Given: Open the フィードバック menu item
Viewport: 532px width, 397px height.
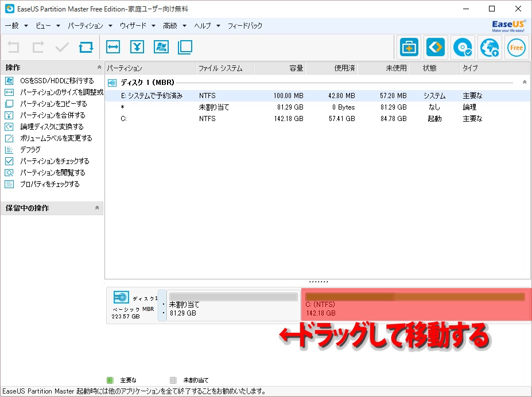Looking at the screenshot, I should [x=245, y=26].
